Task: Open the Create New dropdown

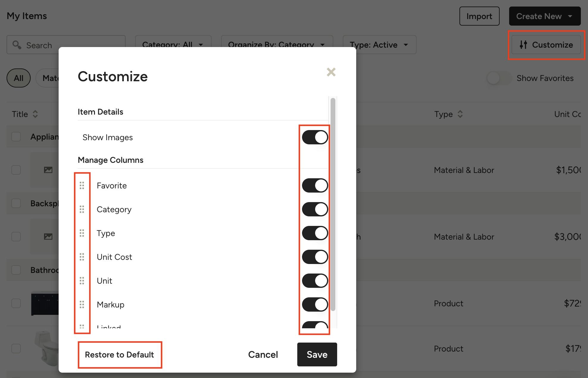Action: pyautogui.click(x=545, y=16)
